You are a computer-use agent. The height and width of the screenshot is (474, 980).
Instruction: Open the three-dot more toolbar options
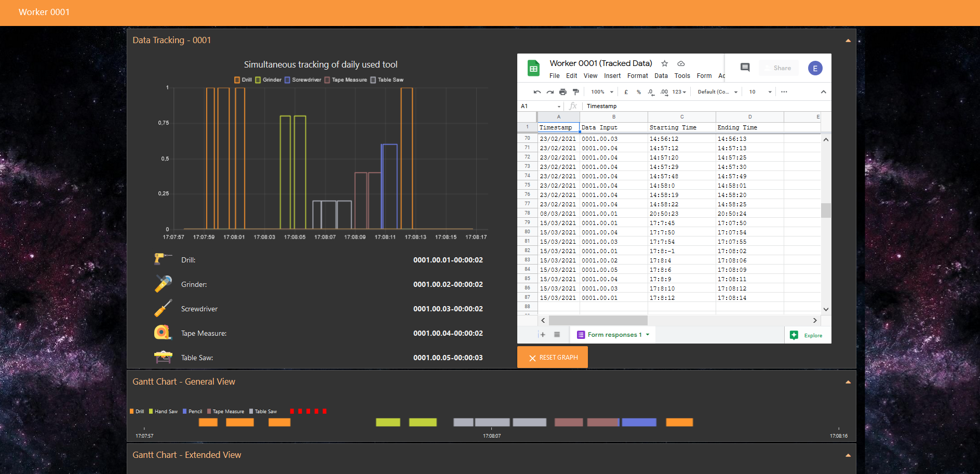784,92
